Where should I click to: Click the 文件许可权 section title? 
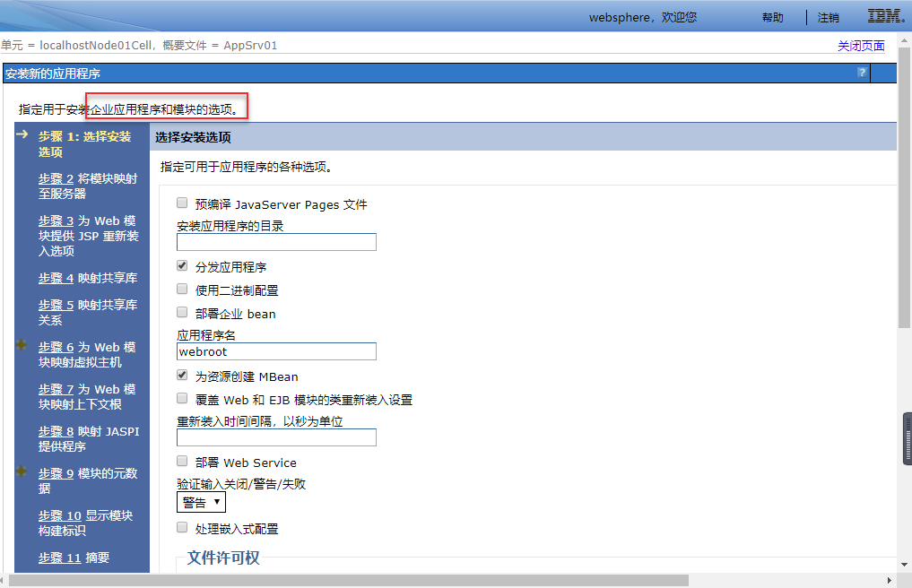coord(223,558)
